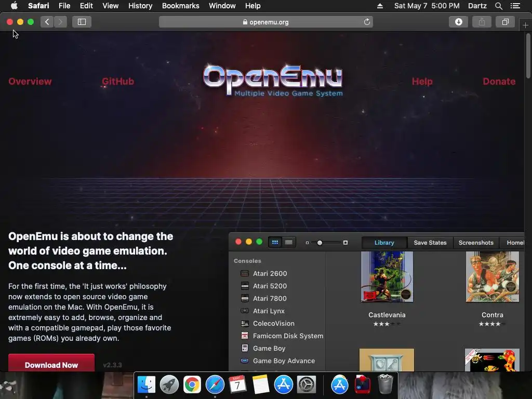Select the Library tab
532x399 pixels.
(x=384, y=243)
